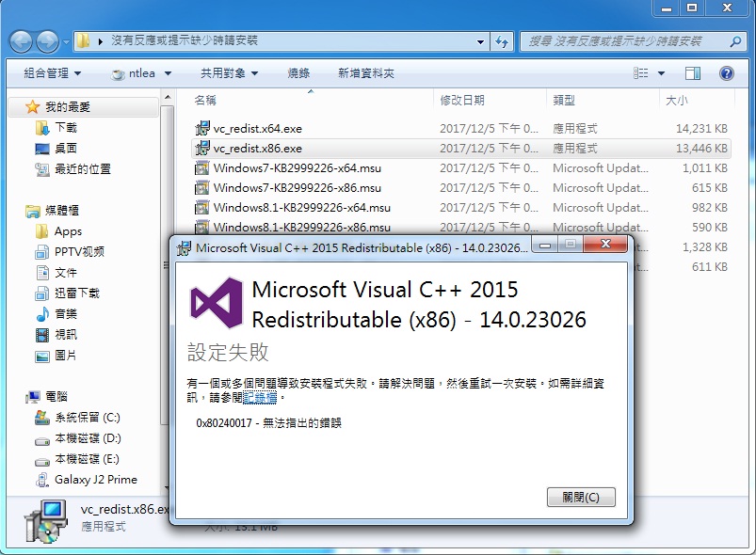Select Windows7-KB2999226-x86.msu file
The width and height of the screenshot is (756, 555).
coord(461,188)
